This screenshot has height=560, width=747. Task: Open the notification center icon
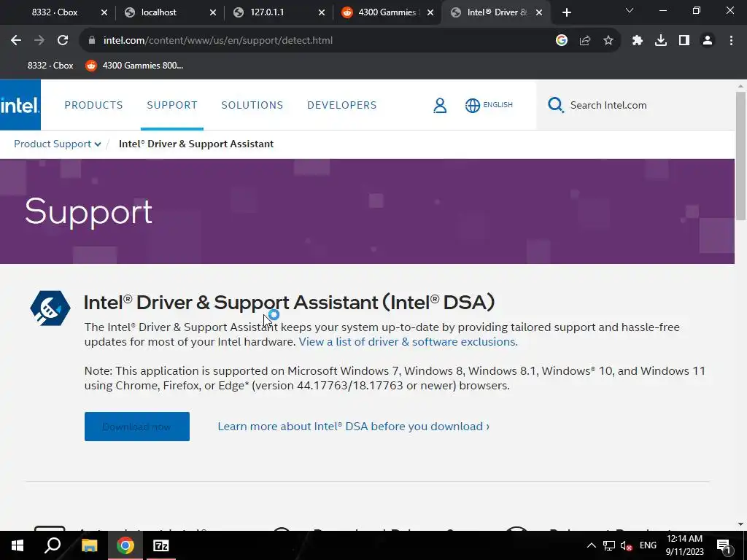point(724,546)
